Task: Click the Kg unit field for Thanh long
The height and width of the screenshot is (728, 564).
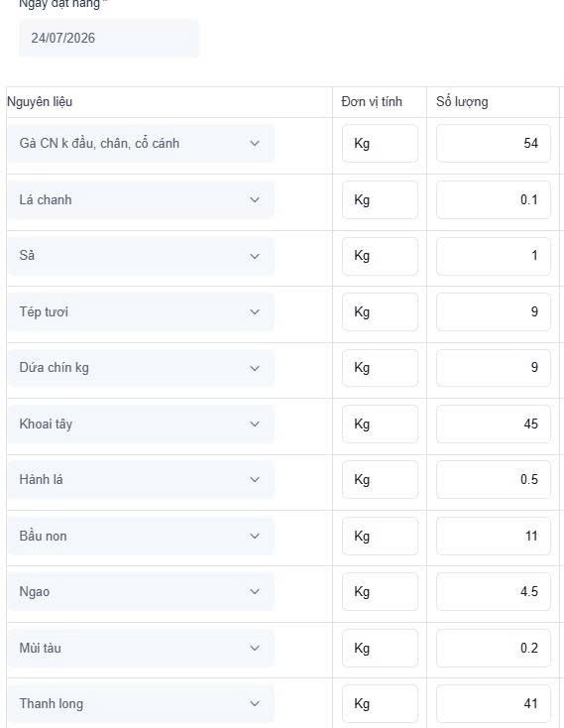Action: coord(380,703)
